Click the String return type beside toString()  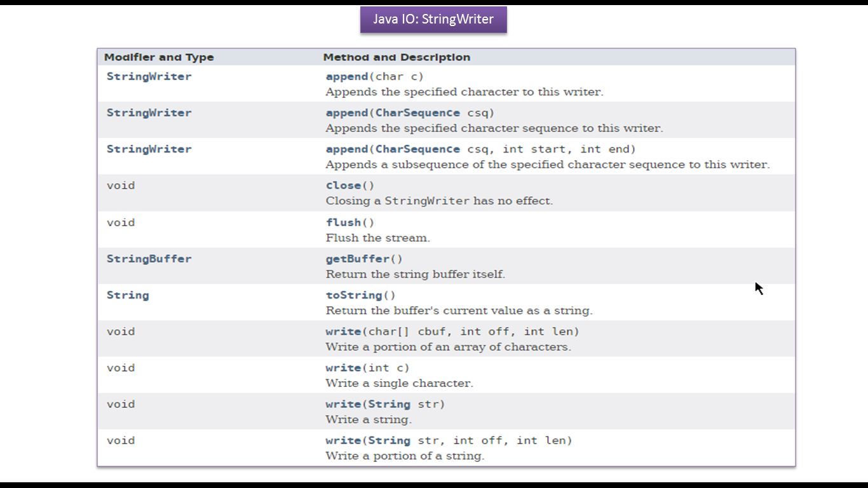(x=128, y=295)
